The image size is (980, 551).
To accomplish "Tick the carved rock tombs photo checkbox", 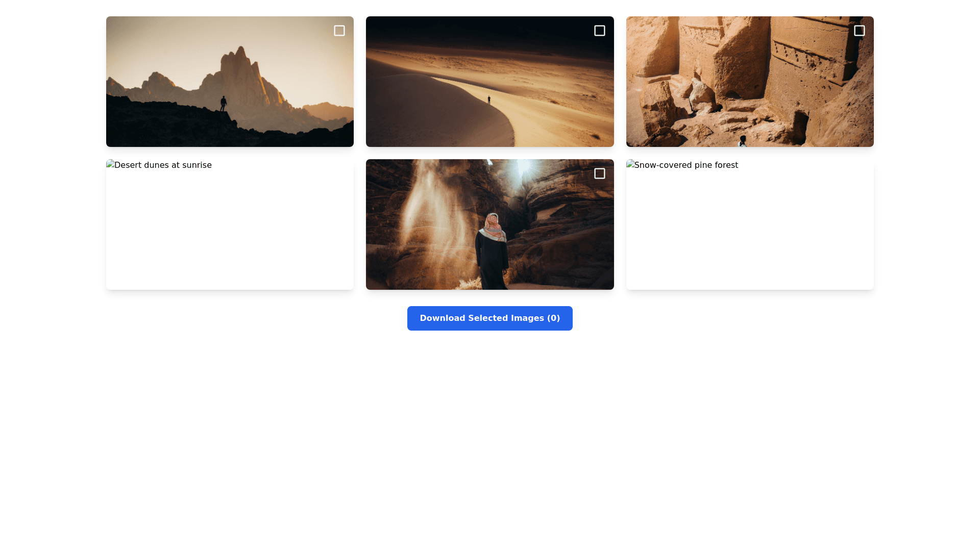I will 859,31.
